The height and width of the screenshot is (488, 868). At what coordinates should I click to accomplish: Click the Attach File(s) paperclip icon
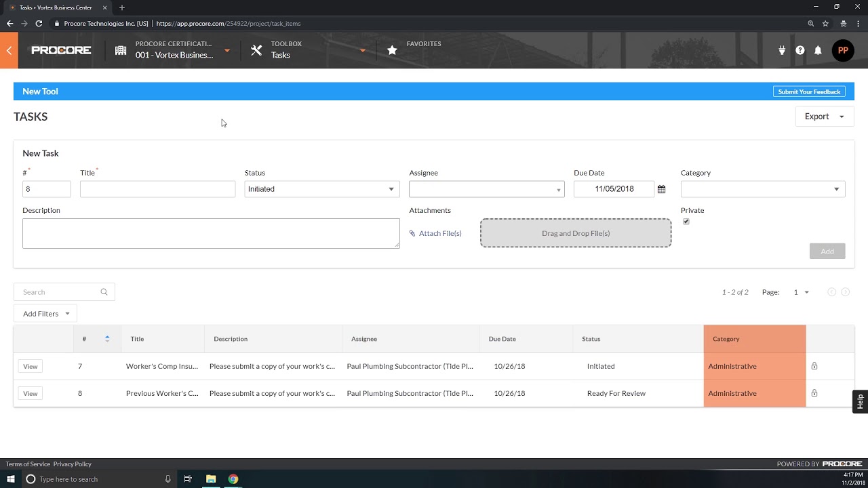pyautogui.click(x=412, y=233)
